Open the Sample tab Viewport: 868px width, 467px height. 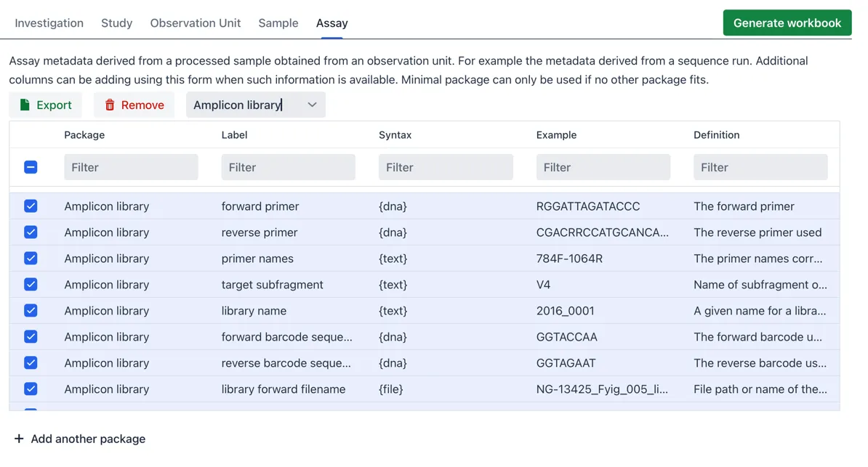[278, 23]
